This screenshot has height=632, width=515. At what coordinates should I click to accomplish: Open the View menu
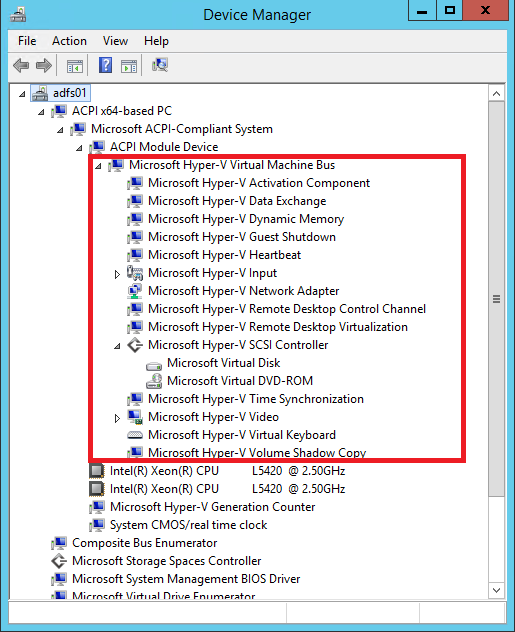115,41
